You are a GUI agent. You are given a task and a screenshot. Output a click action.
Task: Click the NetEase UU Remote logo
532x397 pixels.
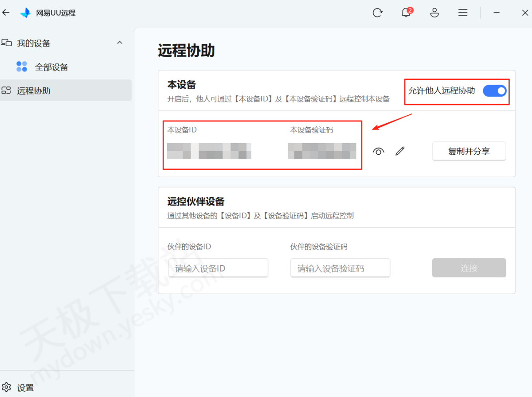point(25,13)
